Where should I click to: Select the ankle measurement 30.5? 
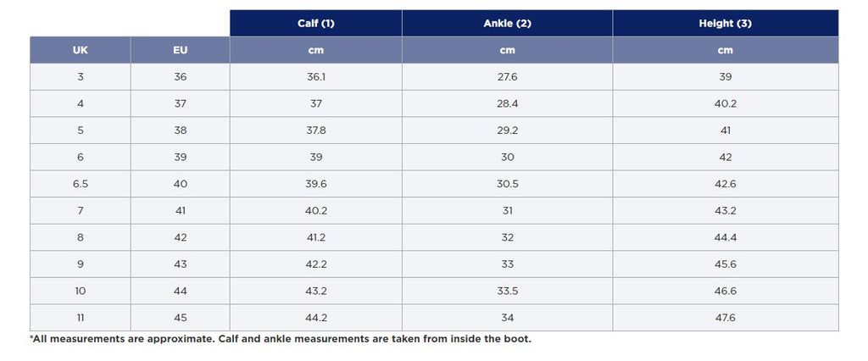coord(507,184)
